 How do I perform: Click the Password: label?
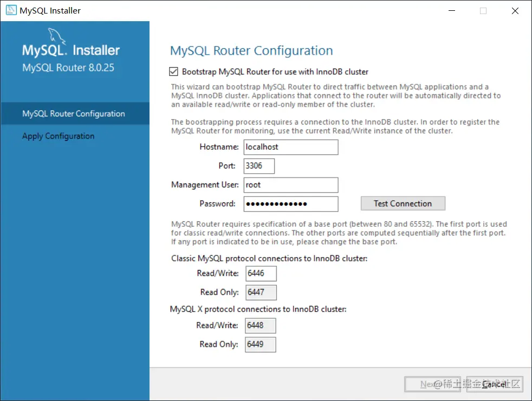217,203
